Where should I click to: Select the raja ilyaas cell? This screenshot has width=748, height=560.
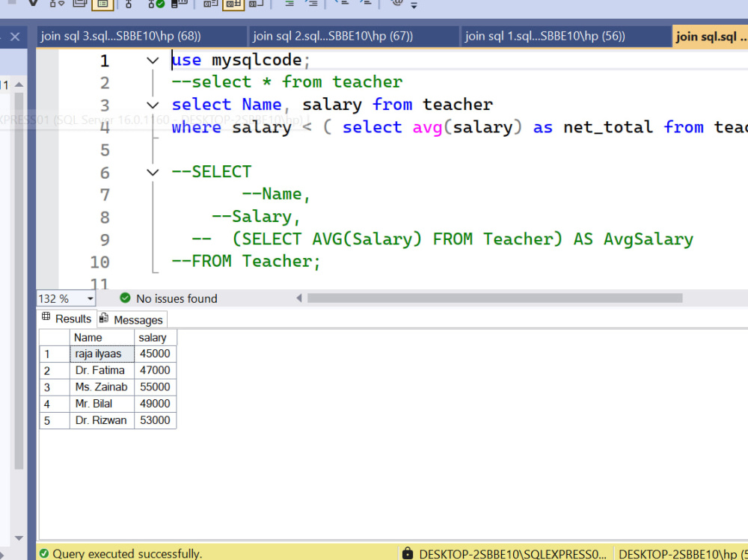tap(102, 354)
